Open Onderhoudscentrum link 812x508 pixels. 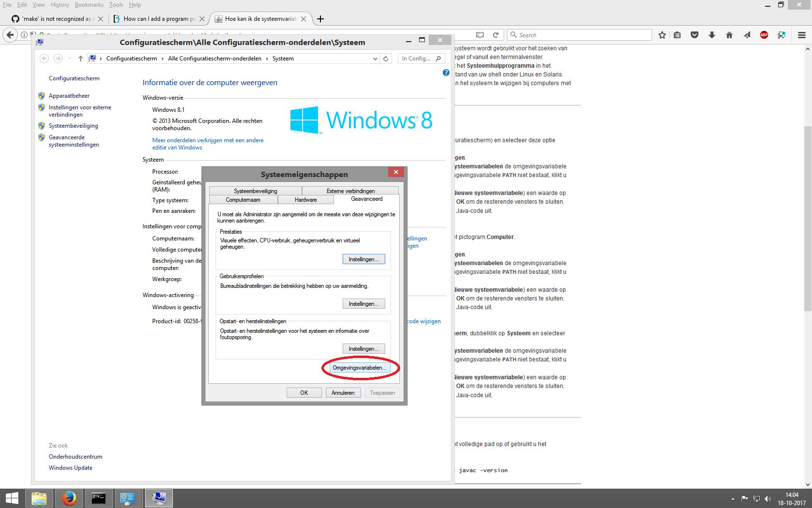coord(75,457)
